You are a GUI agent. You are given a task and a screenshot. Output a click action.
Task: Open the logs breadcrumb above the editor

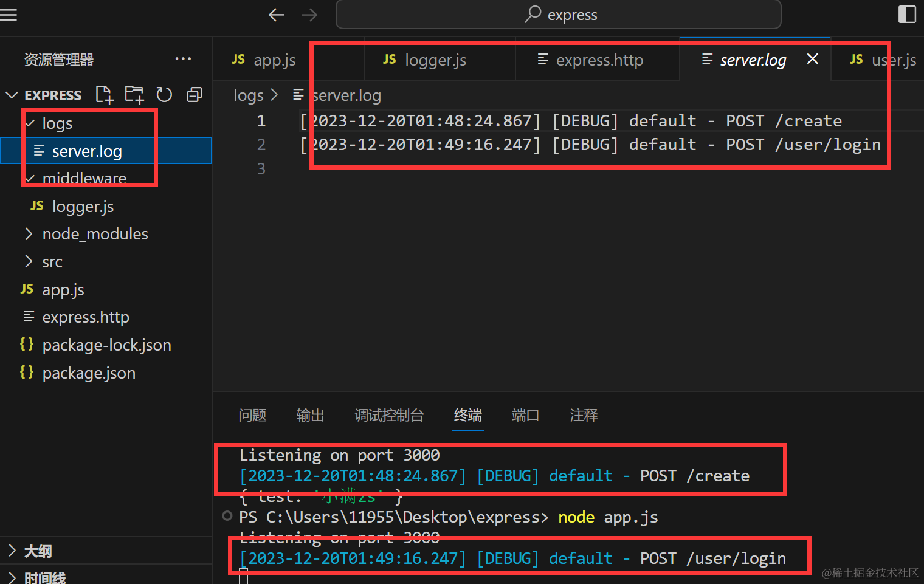pyautogui.click(x=248, y=95)
